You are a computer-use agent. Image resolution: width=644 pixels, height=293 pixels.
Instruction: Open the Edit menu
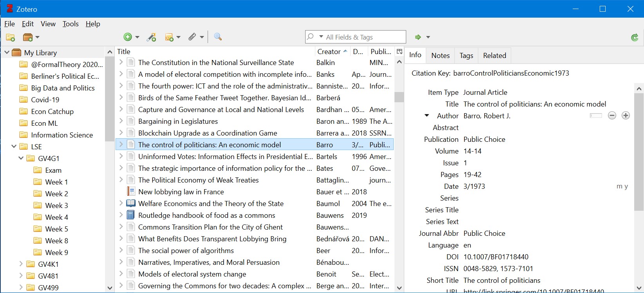tap(28, 24)
